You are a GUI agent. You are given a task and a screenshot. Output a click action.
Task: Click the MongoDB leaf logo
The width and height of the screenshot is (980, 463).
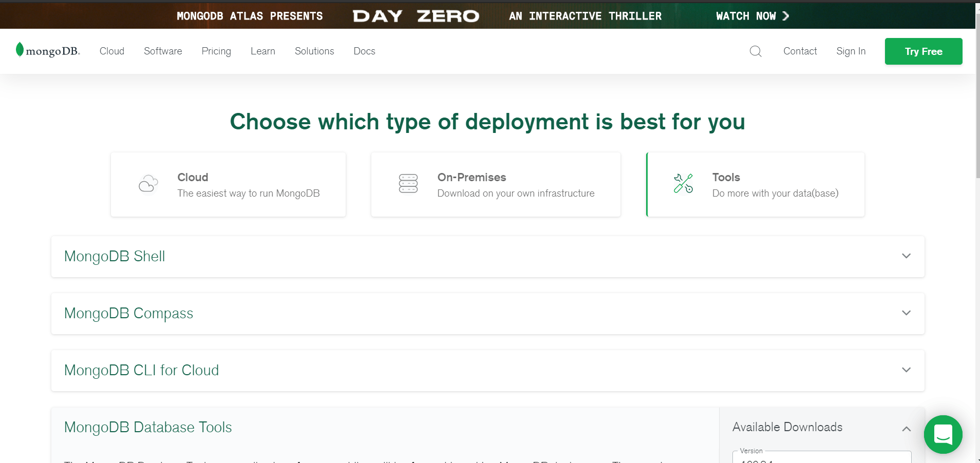(48, 50)
